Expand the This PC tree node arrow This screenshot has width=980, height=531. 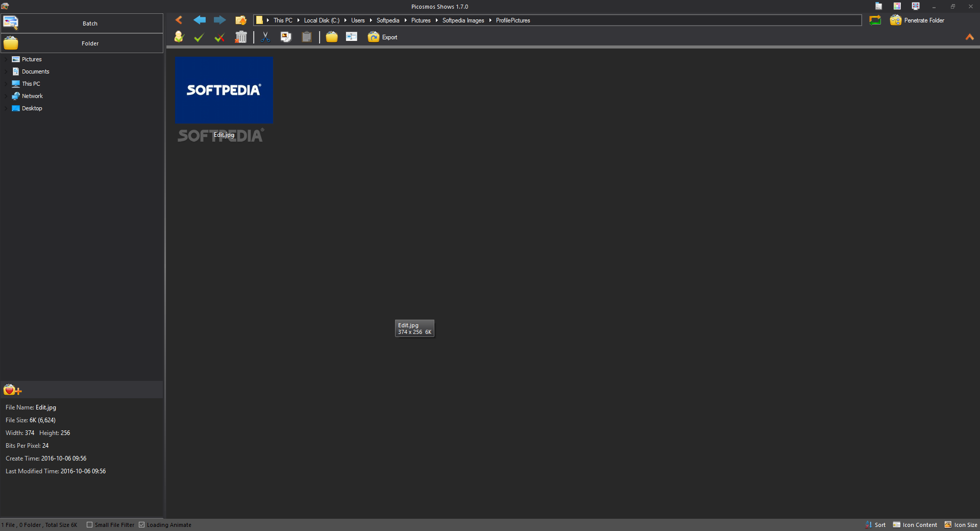[x=6, y=84]
